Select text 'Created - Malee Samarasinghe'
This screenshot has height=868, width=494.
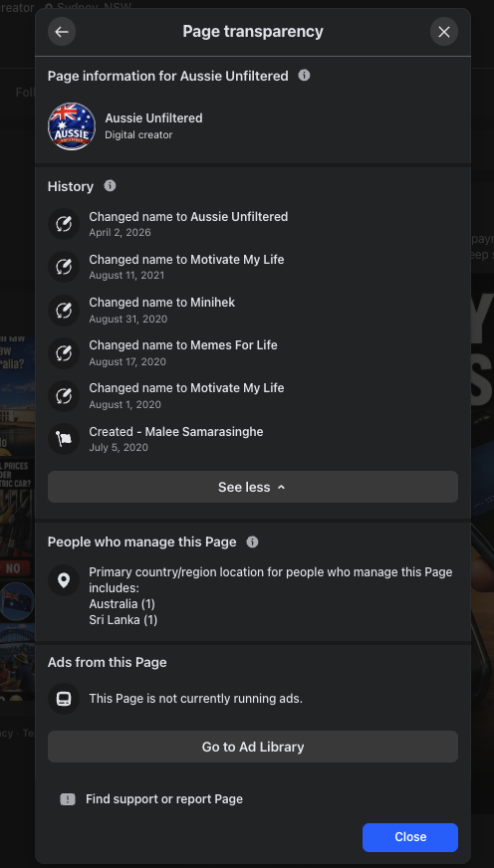176,432
